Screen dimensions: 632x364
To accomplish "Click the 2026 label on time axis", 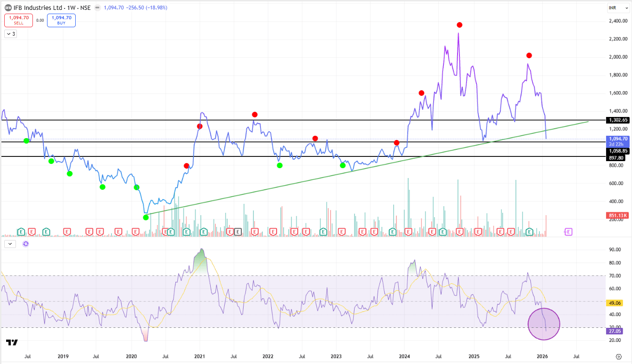I will pyautogui.click(x=542, y=356).
